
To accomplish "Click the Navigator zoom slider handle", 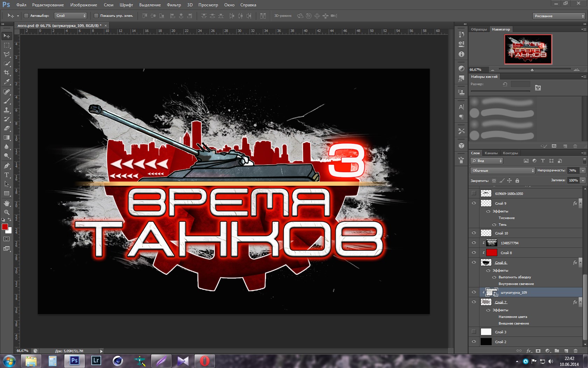I will pyautogui.click(x=532, y=70).
